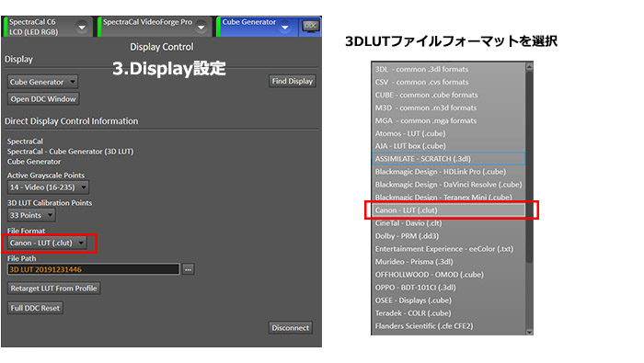This screenshot has height=363, width=644.
Task: Browse for file path with ellipsis button
Action: point(188,269)
